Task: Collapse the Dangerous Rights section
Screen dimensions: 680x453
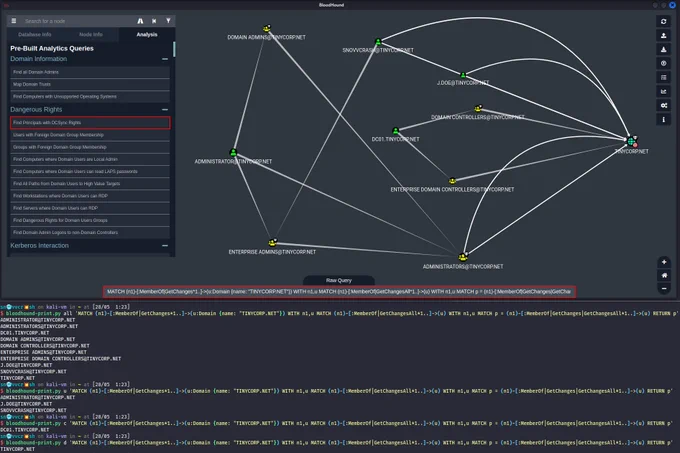Action: 165,110
